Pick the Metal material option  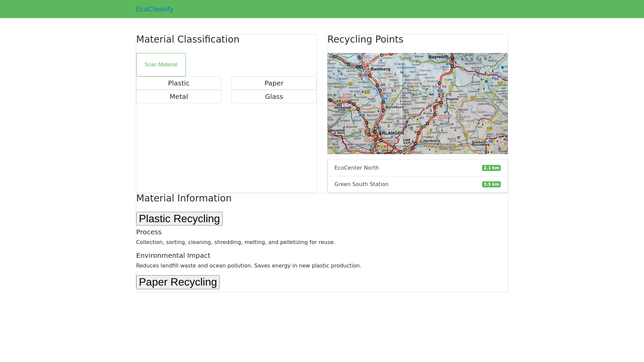pyautogui.click(x=179, y=97)
